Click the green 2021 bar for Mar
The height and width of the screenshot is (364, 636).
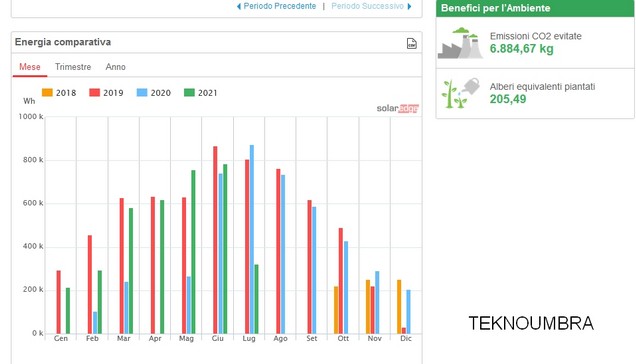[131, 271]
